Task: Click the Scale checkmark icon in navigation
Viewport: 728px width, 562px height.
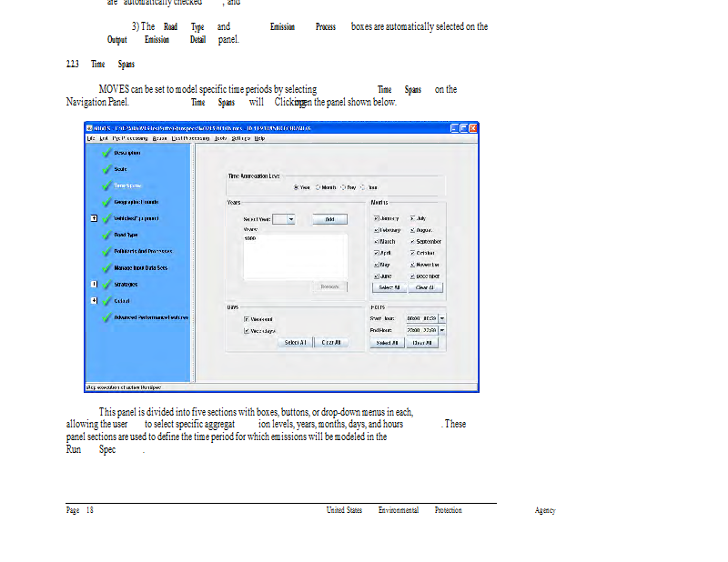Action: click(x=108, y=169)
